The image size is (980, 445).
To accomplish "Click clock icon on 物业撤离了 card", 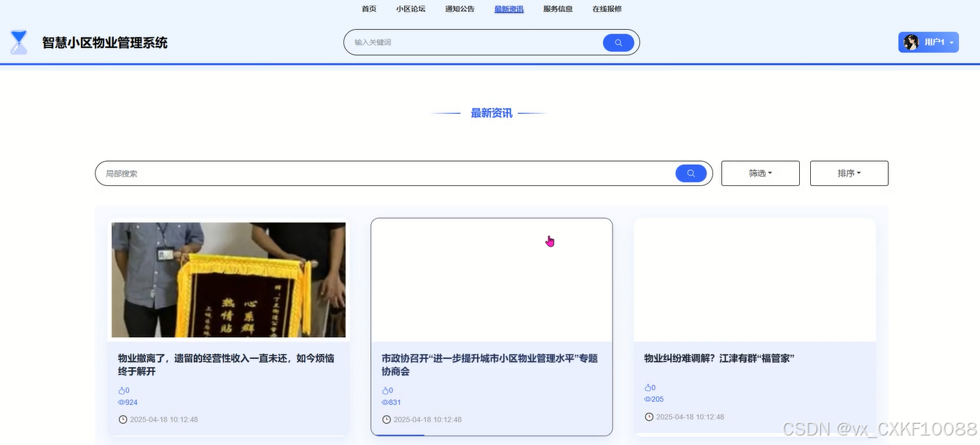I will coord(122,419).
